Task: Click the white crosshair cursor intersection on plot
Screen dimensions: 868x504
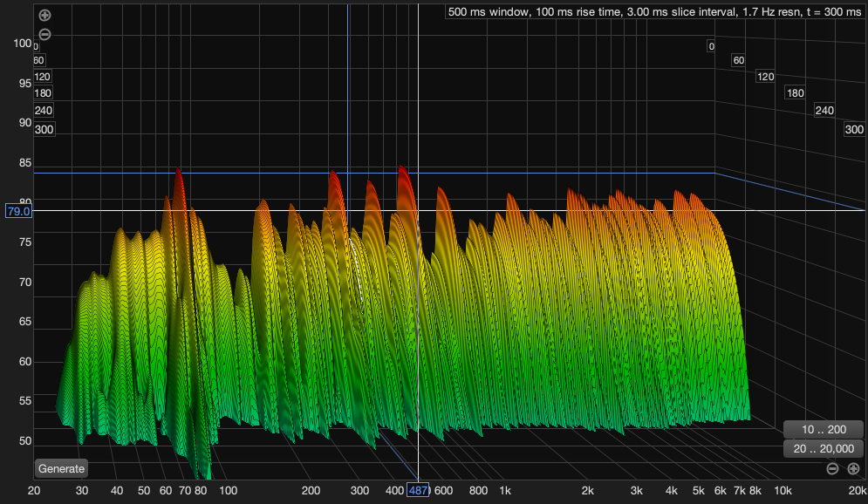Action: click(x=417, y=209)
